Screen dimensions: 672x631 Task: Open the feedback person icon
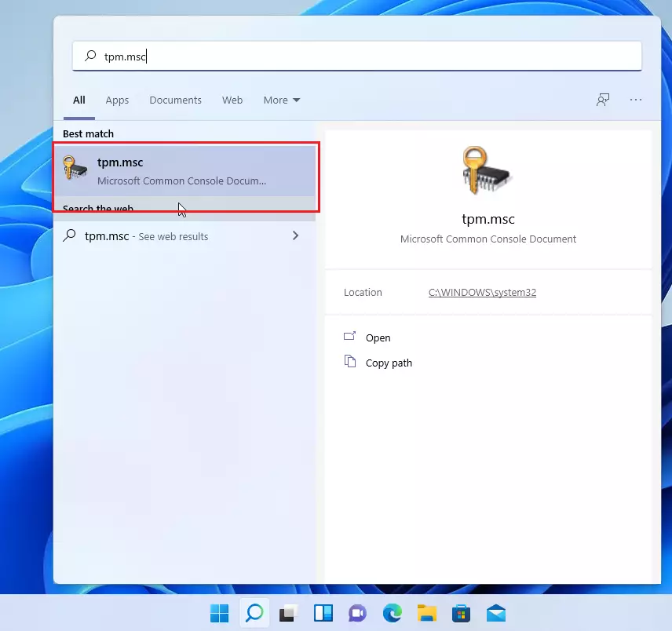pyautogui.click(x=603, y=100)
